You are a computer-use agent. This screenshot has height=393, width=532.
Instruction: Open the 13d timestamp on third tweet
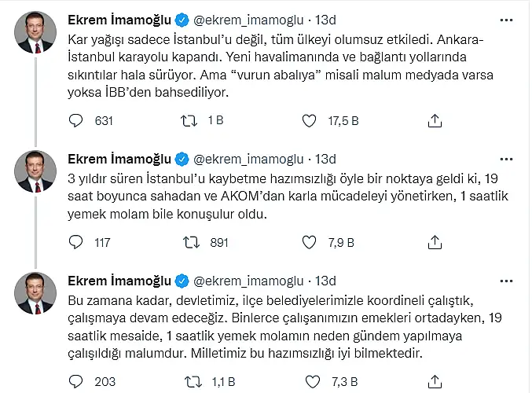[325, 281]
